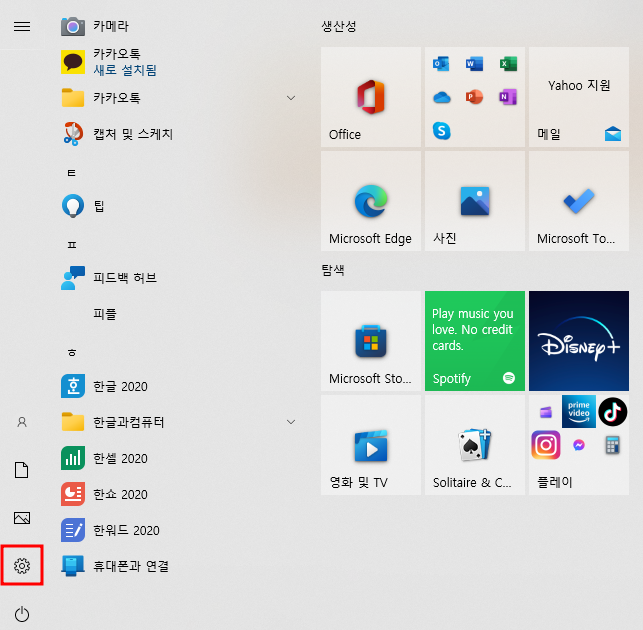
Task: Open OneNote icon in Office group tile
Action: pos(508,97)
